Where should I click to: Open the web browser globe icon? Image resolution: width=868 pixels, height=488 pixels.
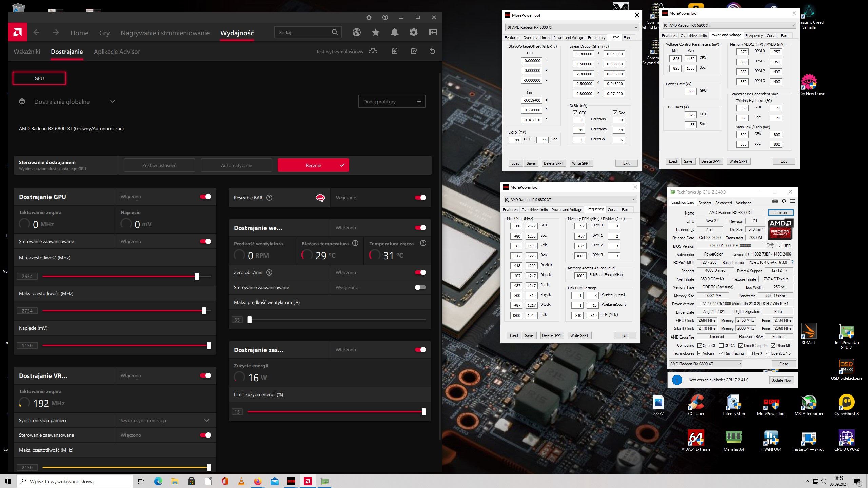(x=356, y=32)
